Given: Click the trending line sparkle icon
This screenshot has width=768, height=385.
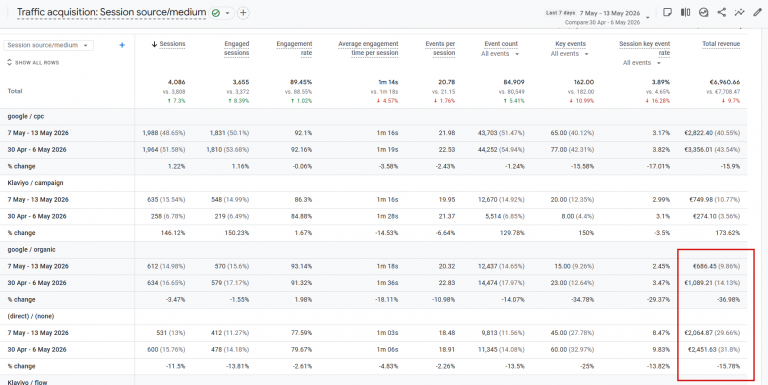Looking at the screenshot, I should pos(740,13).
